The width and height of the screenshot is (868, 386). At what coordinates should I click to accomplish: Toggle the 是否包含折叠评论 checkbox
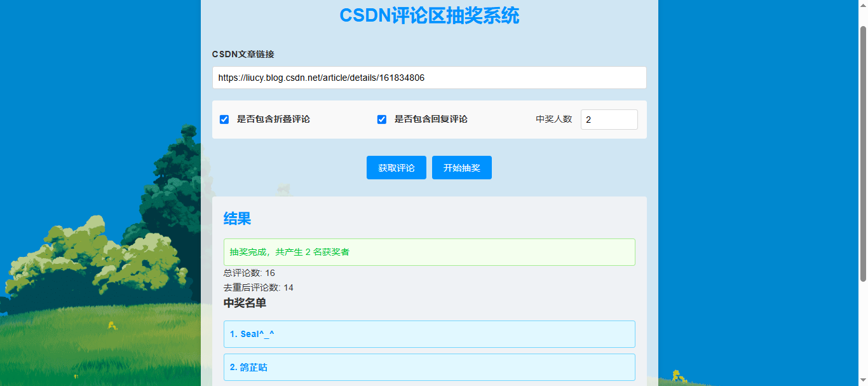(224, 120)
